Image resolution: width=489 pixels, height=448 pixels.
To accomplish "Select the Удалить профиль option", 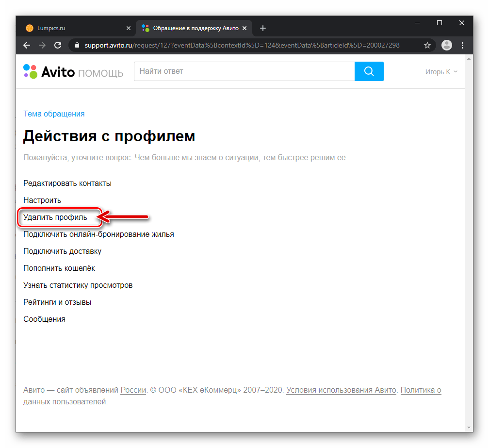I will (x=55, y=217).
